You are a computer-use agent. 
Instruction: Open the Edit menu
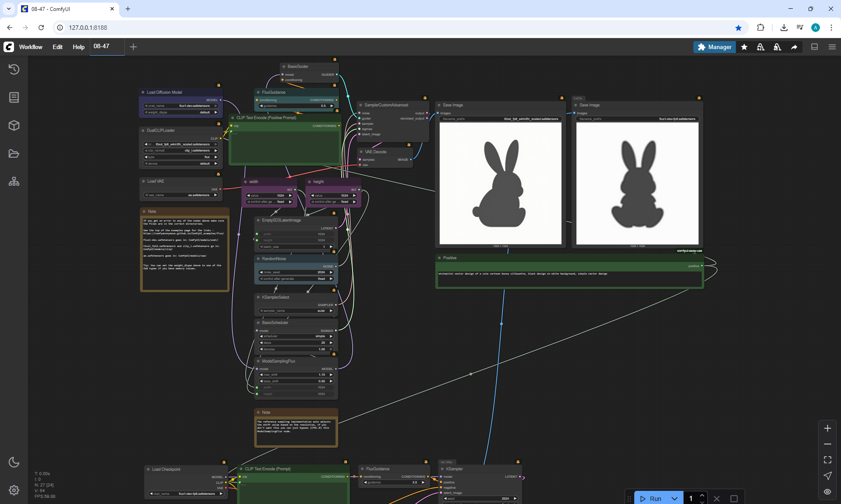coord(57,47)
